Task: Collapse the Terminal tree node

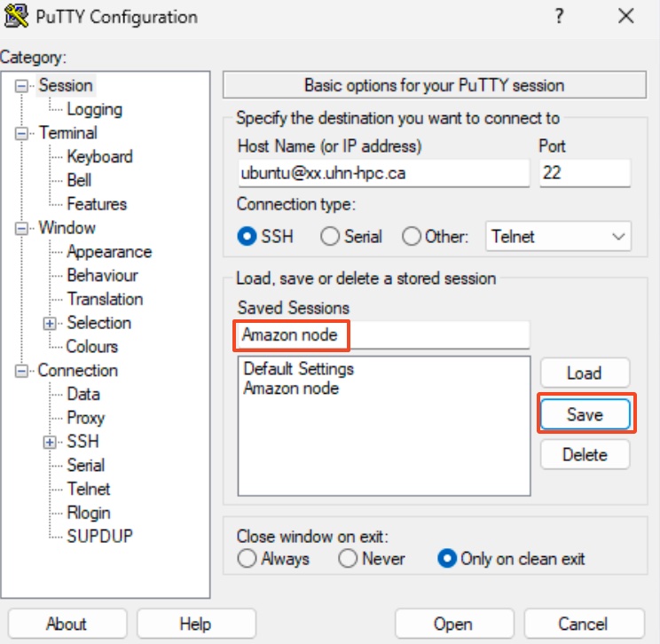Action: click(x=21, y=133)
